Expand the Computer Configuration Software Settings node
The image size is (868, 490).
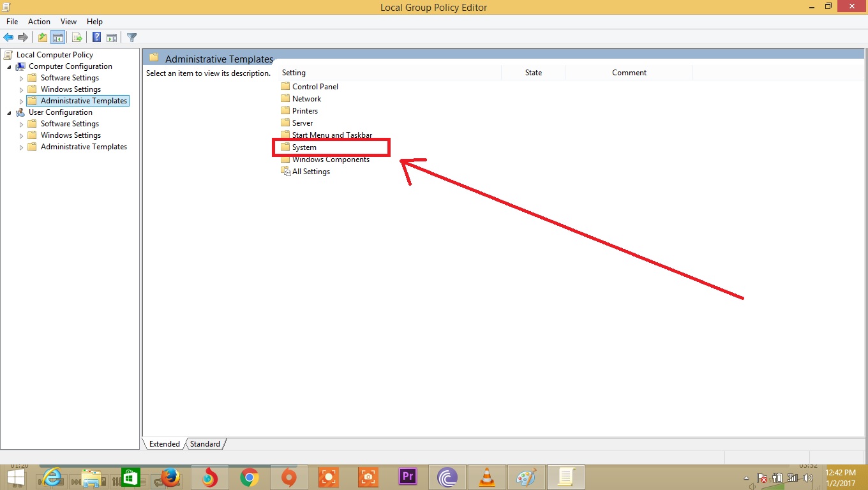click(21, 77)
